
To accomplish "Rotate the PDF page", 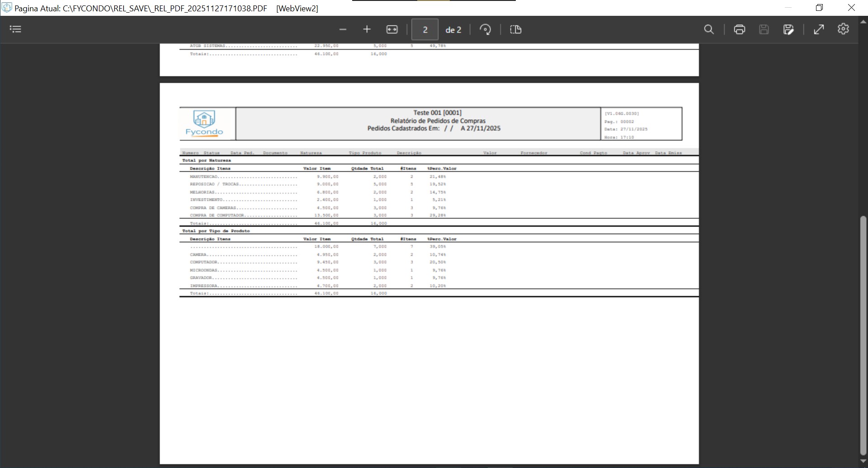I will 485,29.
